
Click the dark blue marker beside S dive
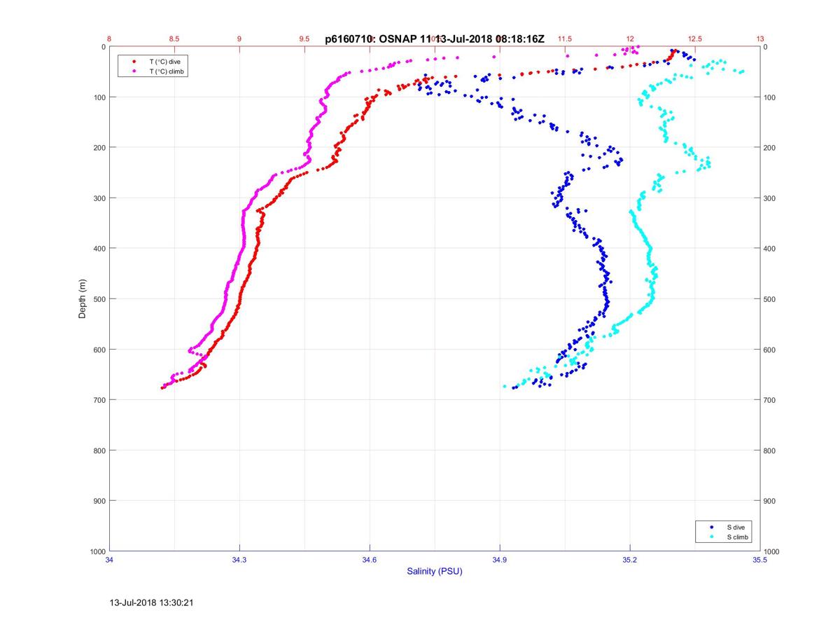tap(711, 526)
